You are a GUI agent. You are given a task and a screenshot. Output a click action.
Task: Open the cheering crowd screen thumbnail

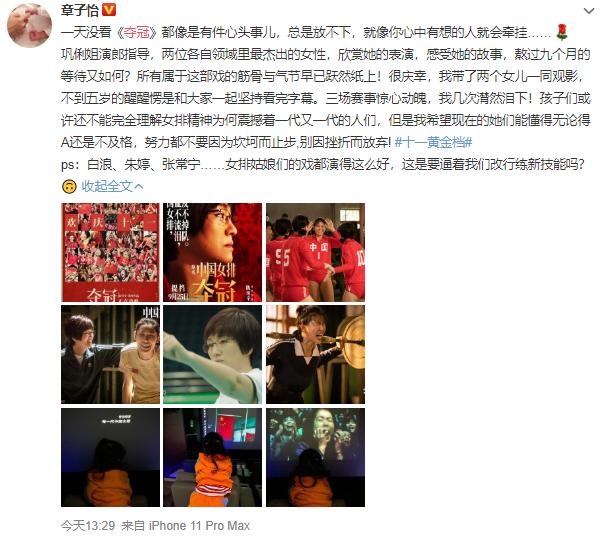(x=315, y=457)
